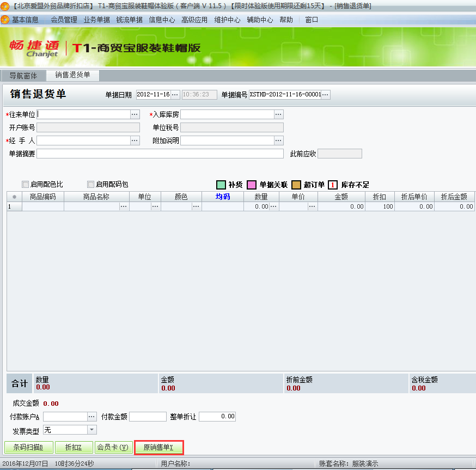The image size is (476, 470).
Task: Open the 会员管理 menu
Action: pos(64,20)
